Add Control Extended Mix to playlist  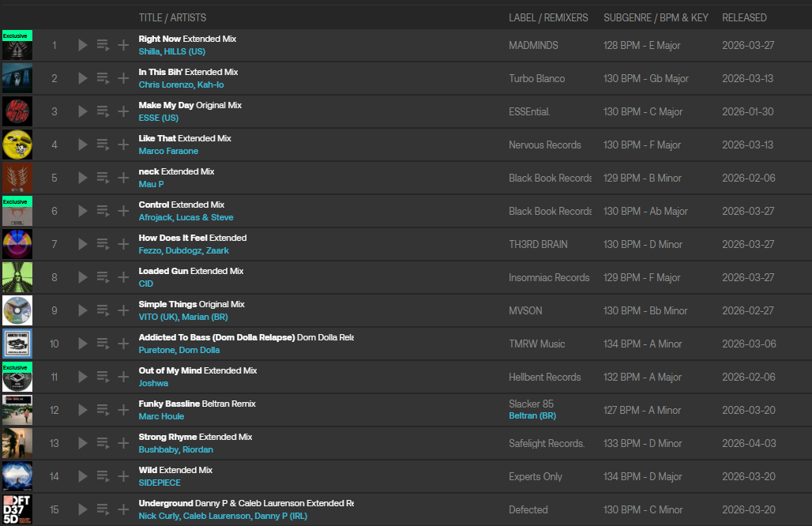pos(123,211)
